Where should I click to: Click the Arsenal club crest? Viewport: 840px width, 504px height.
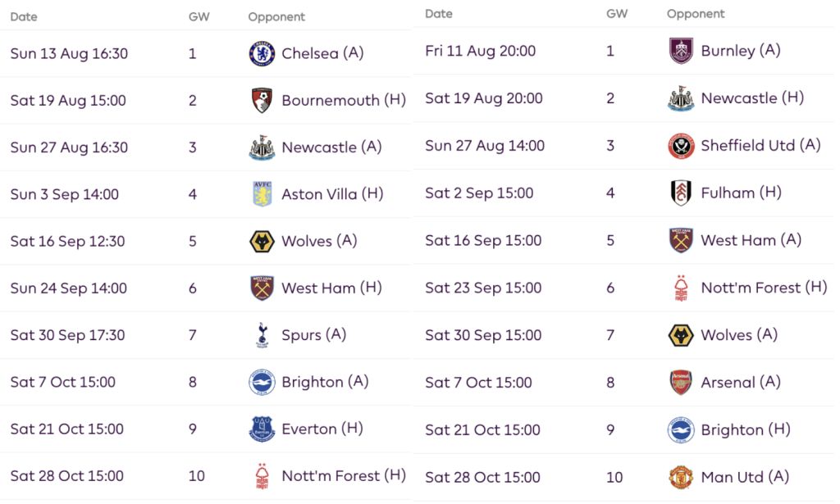[681, 383]
